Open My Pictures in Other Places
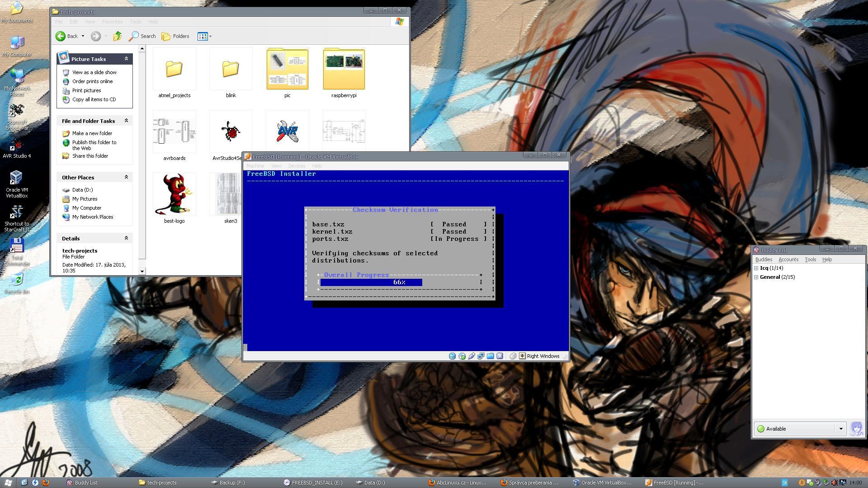The height and width of the screenshot is (488, 868). pyautogui.click(x=85, y=199)
